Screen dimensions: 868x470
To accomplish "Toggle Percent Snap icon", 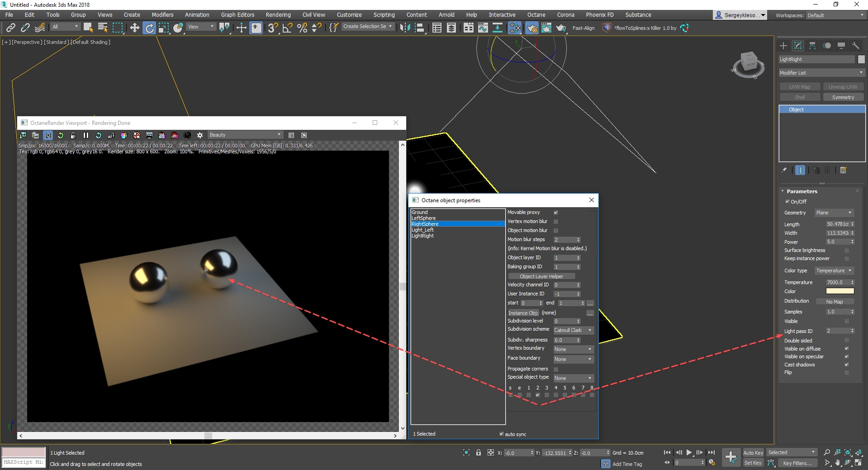I will 302,28.
